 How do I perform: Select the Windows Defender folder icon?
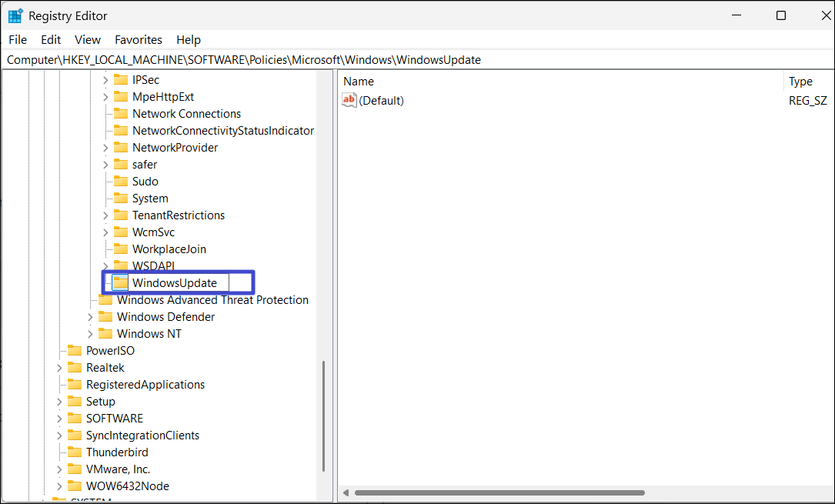[105, 317]
